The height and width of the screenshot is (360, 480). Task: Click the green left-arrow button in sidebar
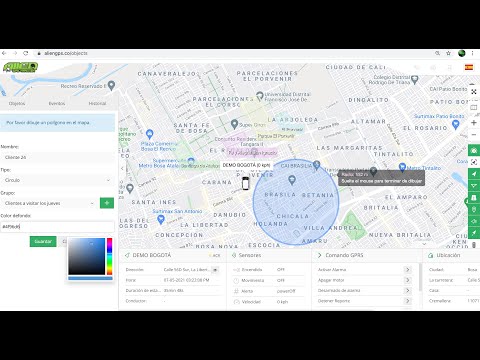474,221
